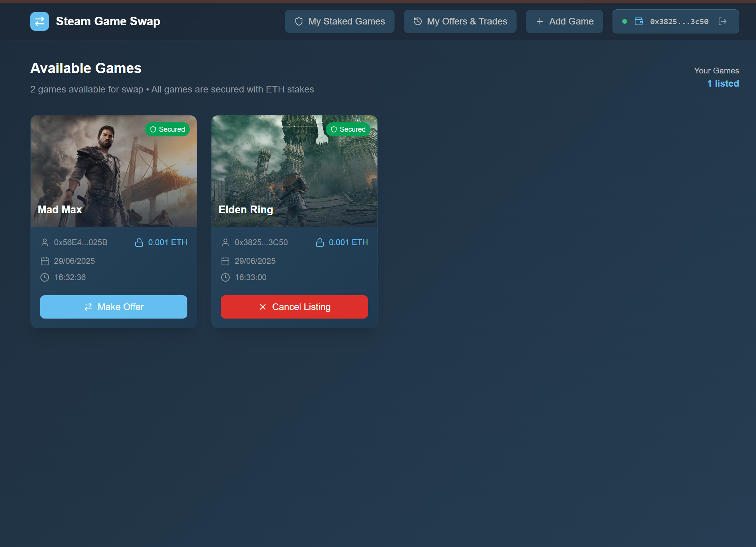Image resolution: width=756 pixels, height=547 pixels.
Task: Click the clock icon next to 16:32:36
Action: click(x=45, y=277)
